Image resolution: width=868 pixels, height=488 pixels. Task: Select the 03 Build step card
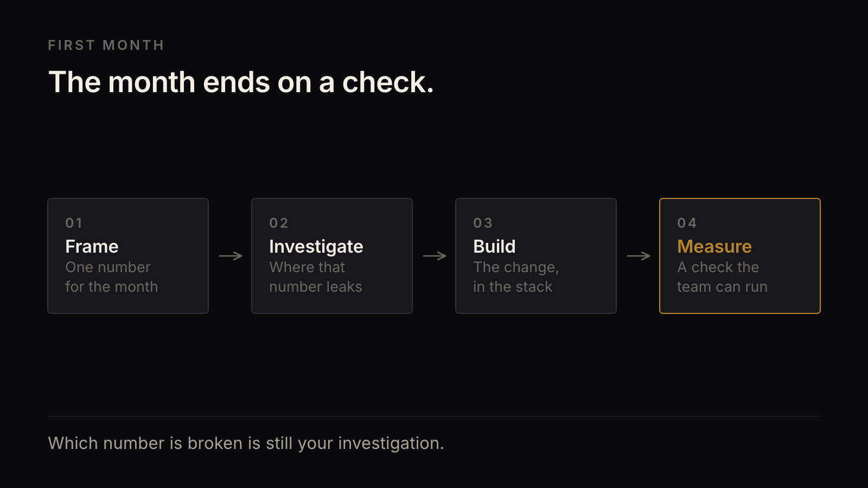coord(536,256)
